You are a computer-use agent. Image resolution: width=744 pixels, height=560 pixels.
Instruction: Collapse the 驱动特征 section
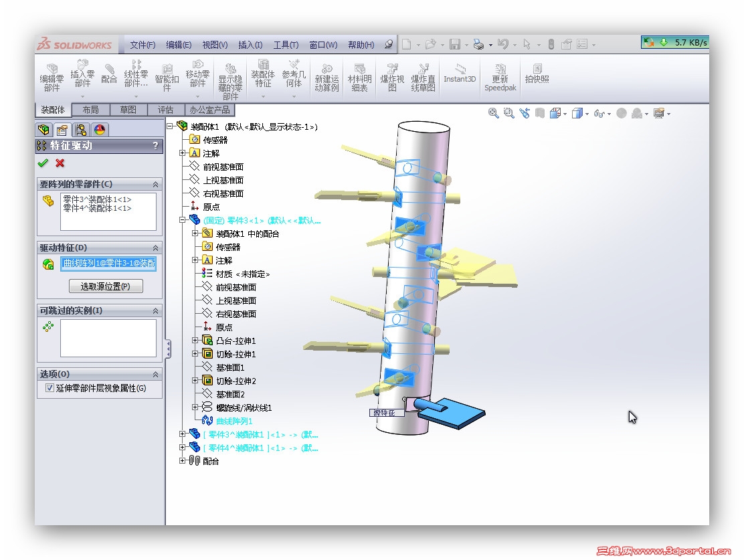coord(156,248)
